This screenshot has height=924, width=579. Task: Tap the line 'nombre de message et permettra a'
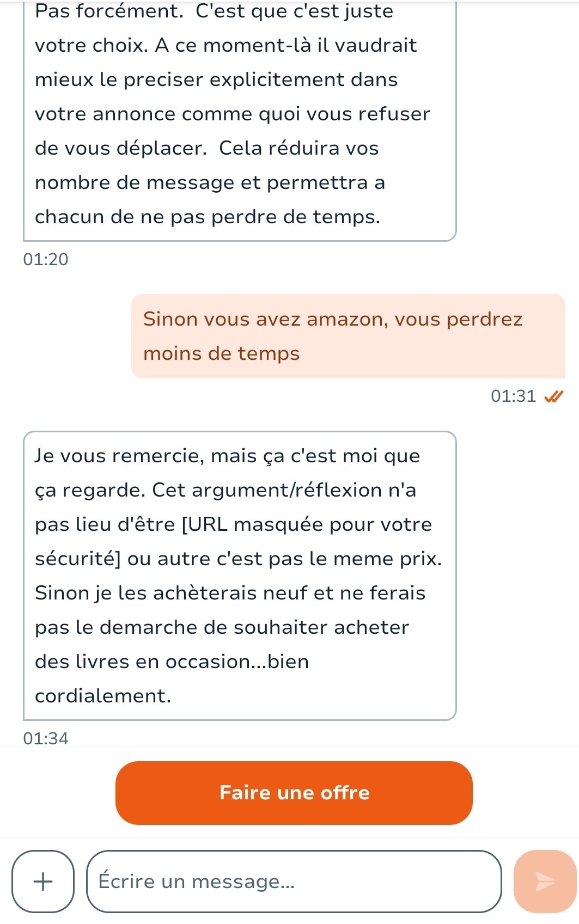click(210, 183)
